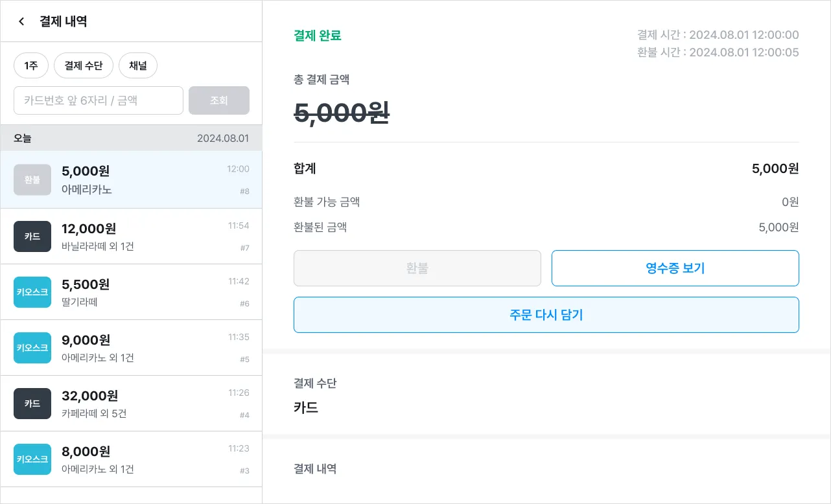The height and width of the screenshot is (504, 831).
Task: Open the 1주 period filter
Action: [31, 65]
